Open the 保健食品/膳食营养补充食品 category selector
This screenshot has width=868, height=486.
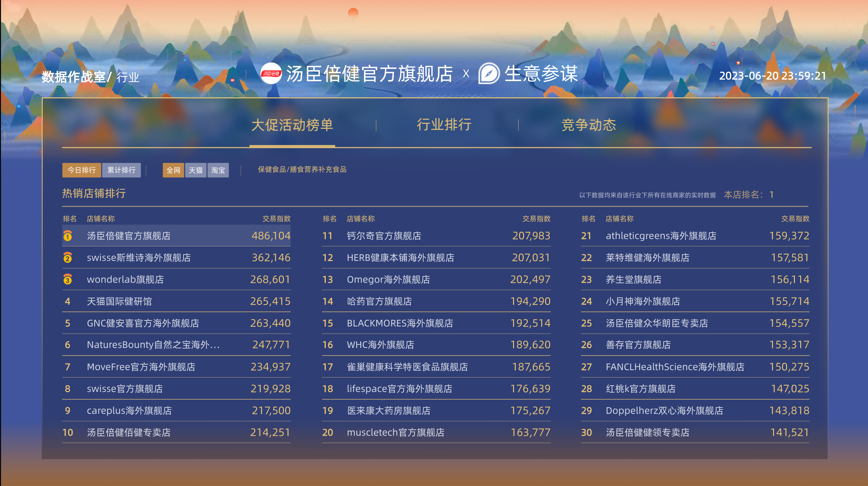tap(302, 169)
